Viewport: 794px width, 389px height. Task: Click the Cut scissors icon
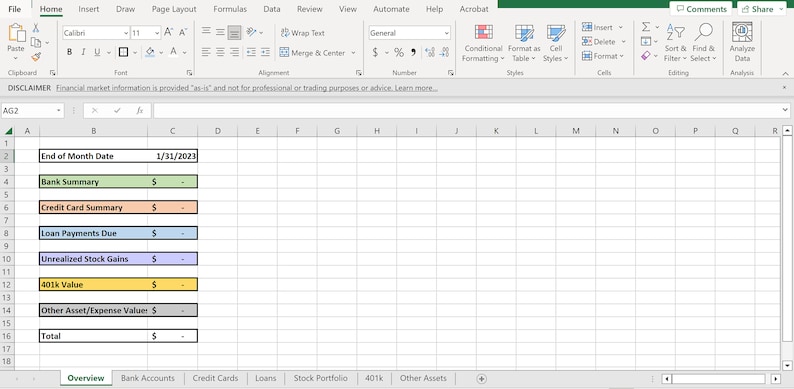36,28
